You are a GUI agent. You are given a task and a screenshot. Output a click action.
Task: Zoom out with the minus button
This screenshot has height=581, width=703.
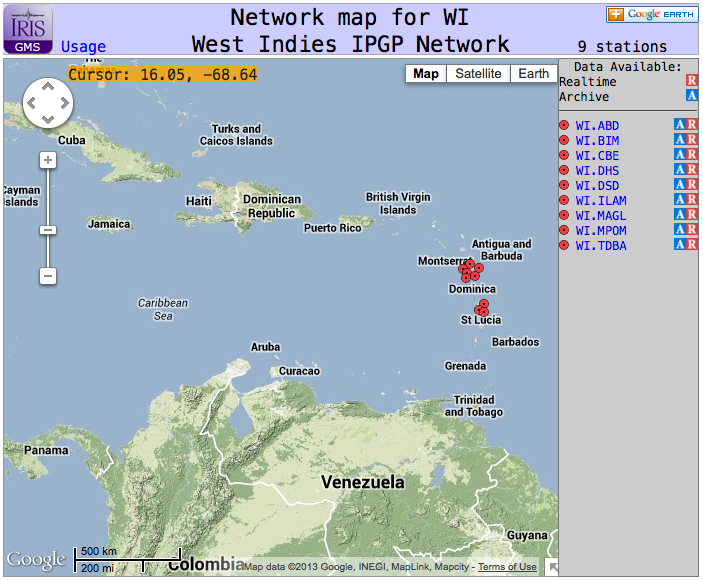tap(48, 275)
